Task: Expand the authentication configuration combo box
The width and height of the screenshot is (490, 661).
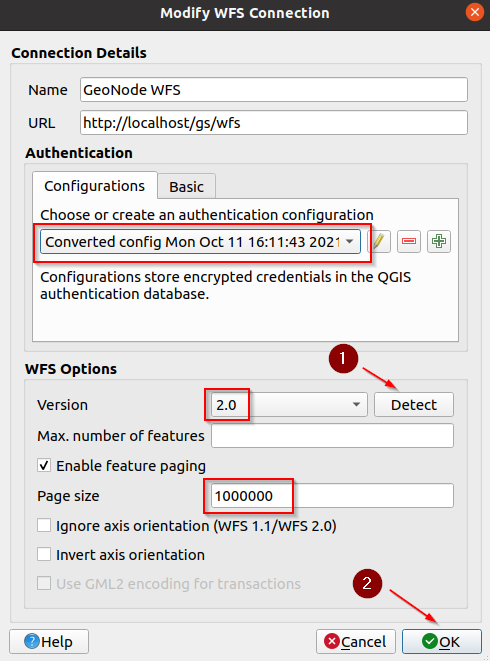Action: pyautogui.click(x=200, y=242)
